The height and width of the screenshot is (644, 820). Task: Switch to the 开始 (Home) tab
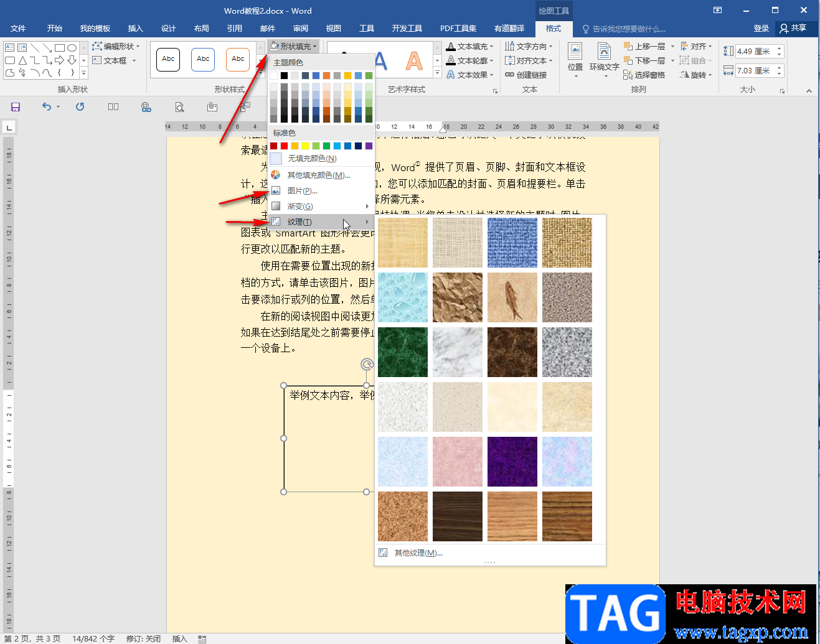tap(55, 29)
